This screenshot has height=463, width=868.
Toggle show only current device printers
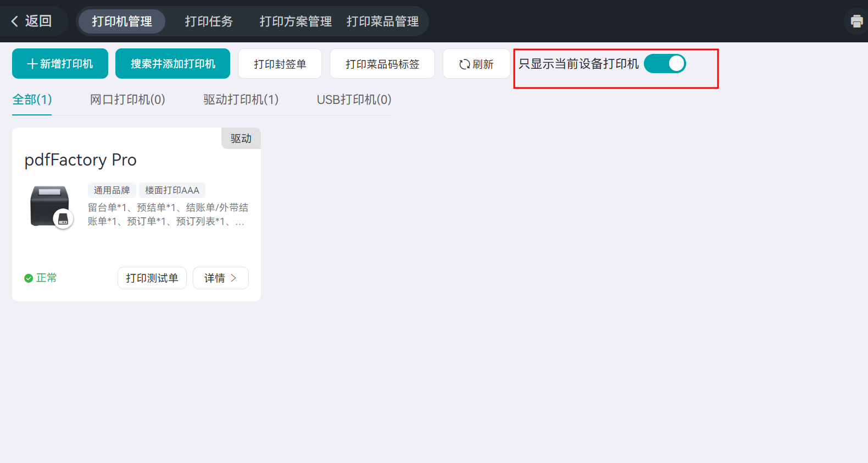coord(665,64)
